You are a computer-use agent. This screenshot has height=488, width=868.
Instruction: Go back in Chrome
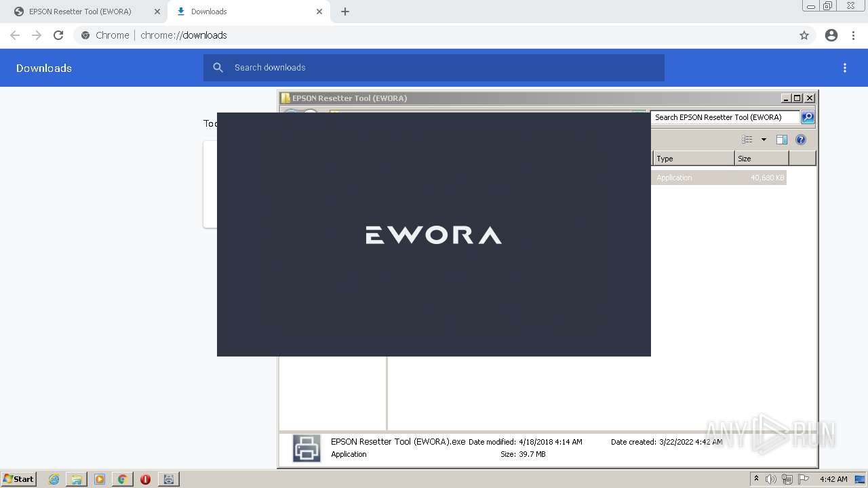click(x=15, y=35)
